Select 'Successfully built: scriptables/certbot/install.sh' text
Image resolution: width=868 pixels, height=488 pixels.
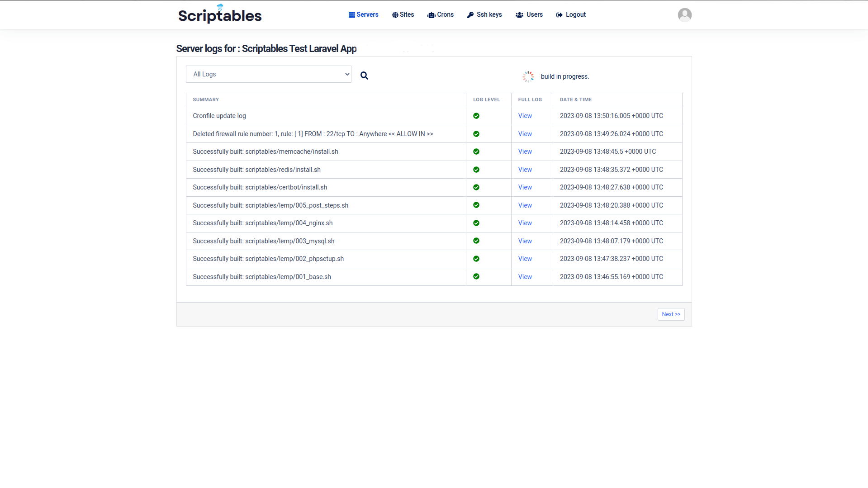260,187
